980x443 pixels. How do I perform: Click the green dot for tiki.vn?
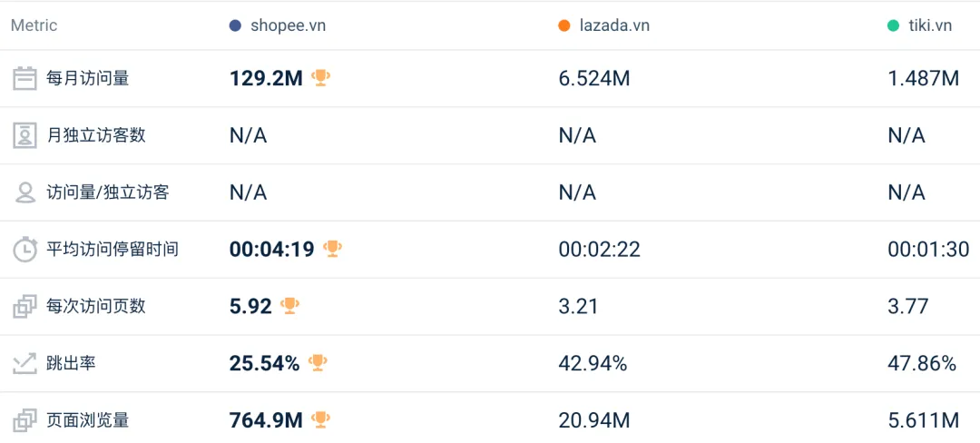click(x=894, y=25)
